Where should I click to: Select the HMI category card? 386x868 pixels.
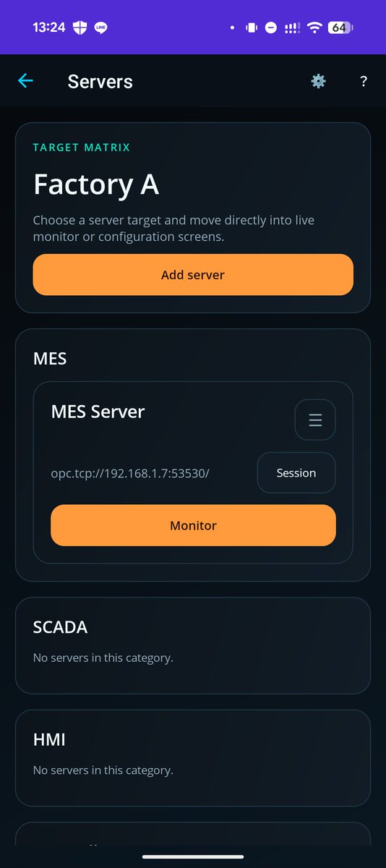click(193, 758)
